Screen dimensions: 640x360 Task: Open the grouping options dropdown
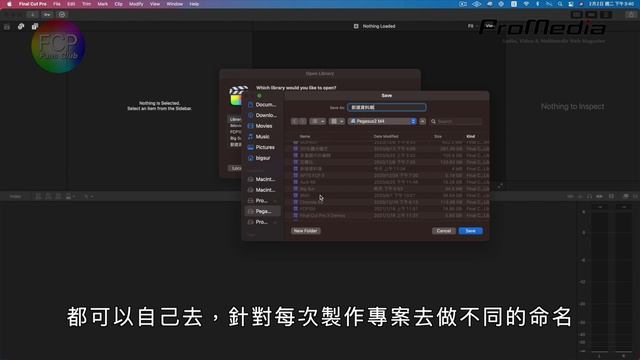(337, 122)
